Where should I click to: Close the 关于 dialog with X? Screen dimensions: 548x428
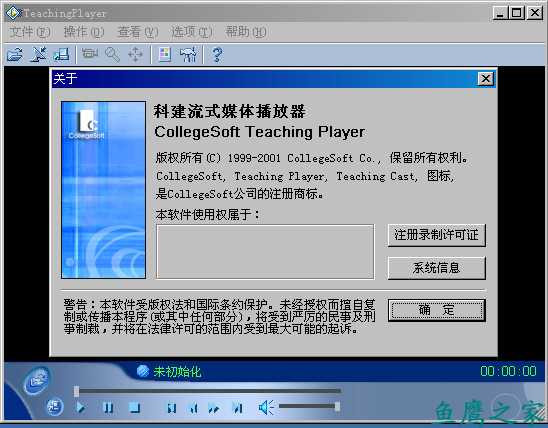[485, 79]
